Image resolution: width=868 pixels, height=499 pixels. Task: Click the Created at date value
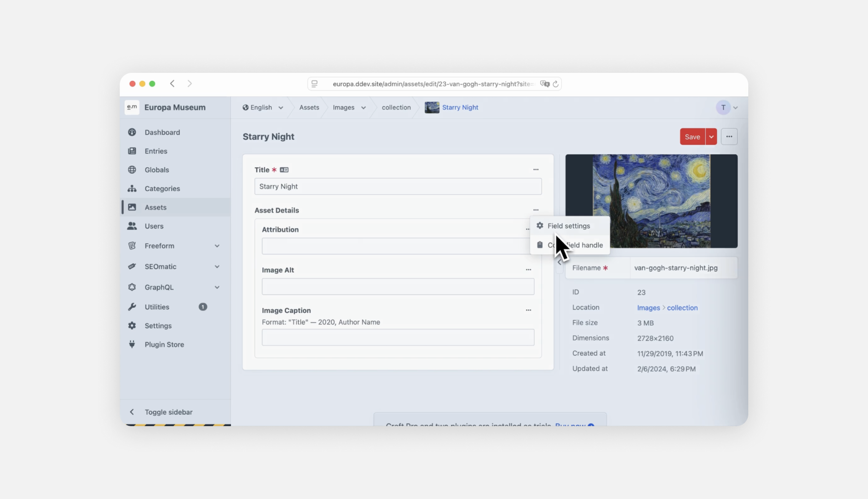670,354
